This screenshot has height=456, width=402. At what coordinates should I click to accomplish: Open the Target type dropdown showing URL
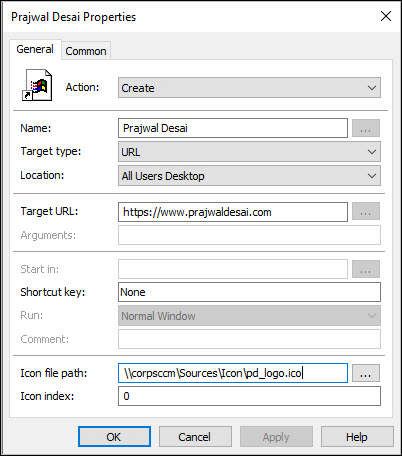tap(249, 152)
